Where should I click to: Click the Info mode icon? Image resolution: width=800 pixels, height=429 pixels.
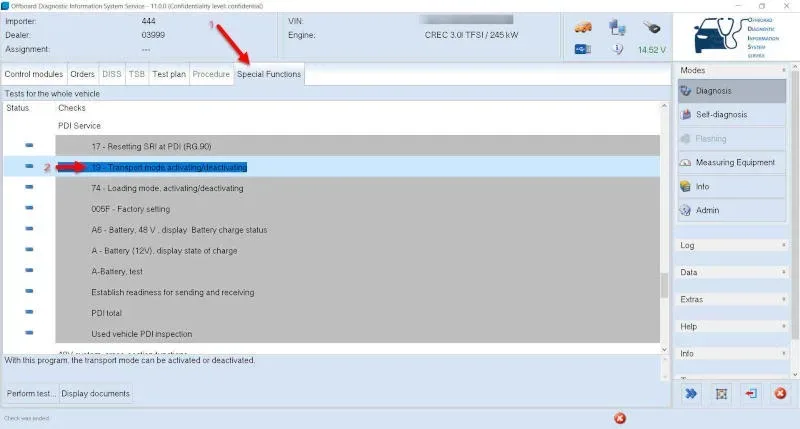coord(686,187)
